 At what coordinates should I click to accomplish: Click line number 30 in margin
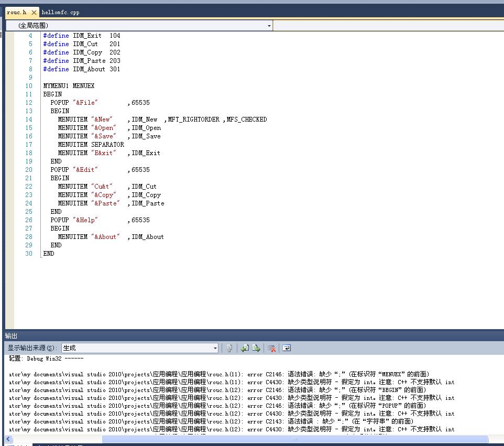[29, 254]
